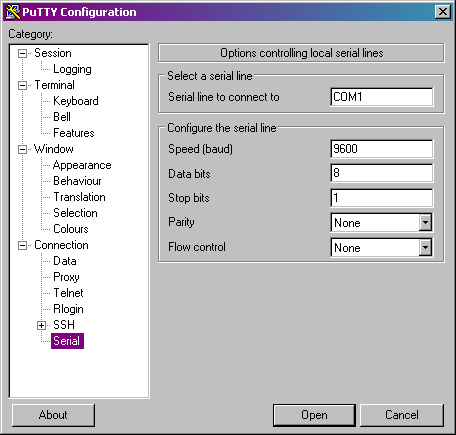Open the Telnet settings
The width and height of the screenshot is (456, 435).
click(68, 293)
